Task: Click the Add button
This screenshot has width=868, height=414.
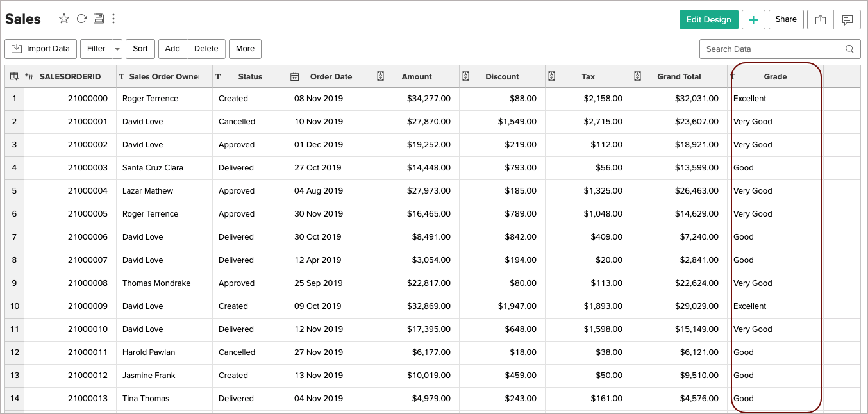Action: 172,49
